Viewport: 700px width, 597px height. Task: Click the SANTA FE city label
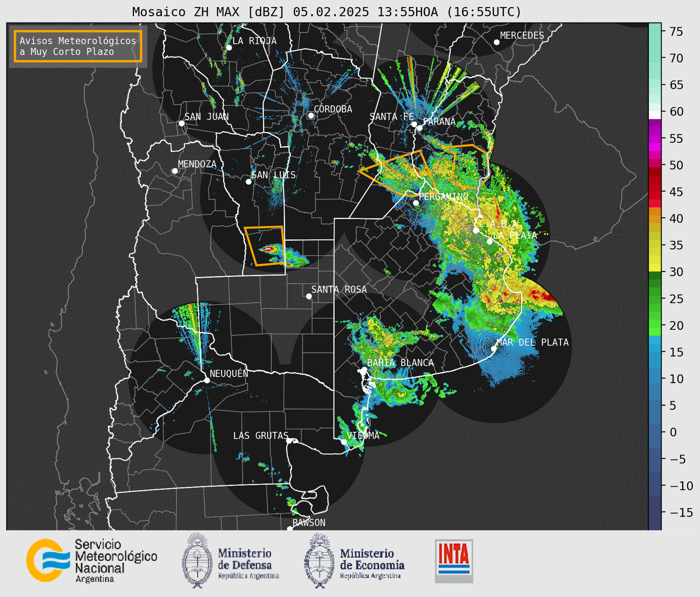tap(392, 117)
